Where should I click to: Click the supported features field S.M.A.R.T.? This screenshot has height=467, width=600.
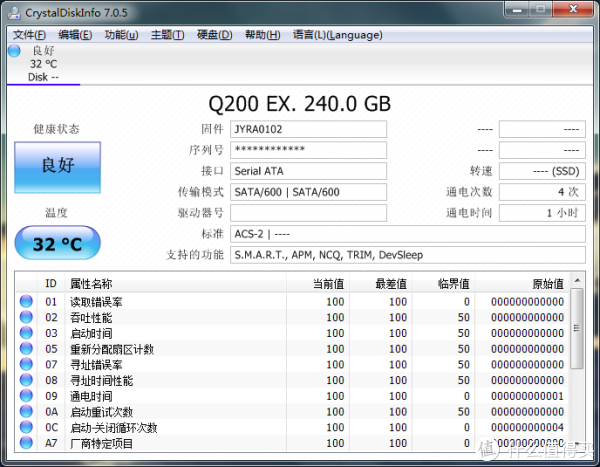408,255
